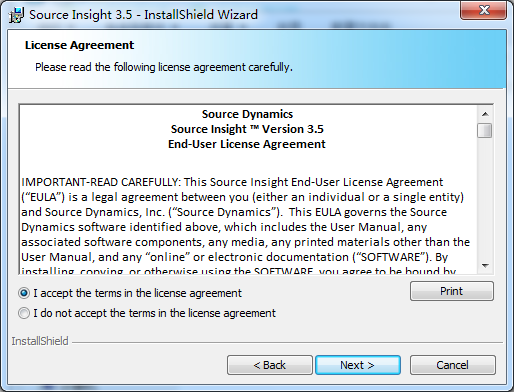
Task: Click the InstallShield label near the bottom
Action: [40, 341]
